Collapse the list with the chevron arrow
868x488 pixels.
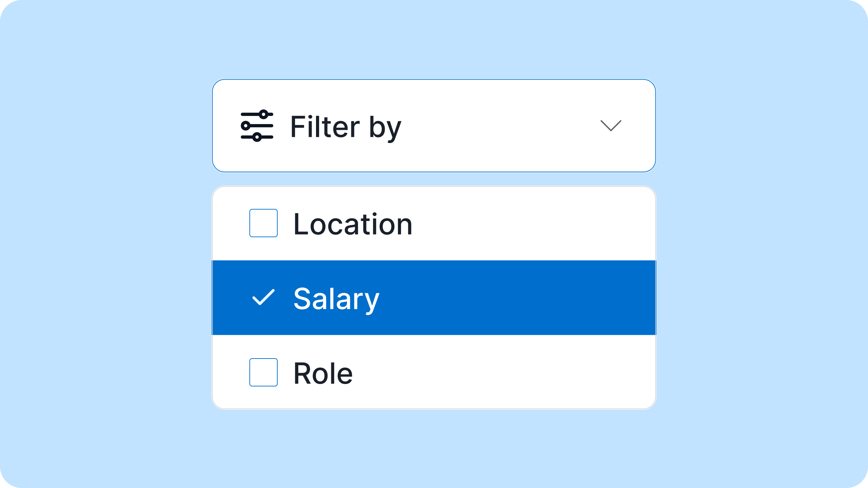click(611, 125)
